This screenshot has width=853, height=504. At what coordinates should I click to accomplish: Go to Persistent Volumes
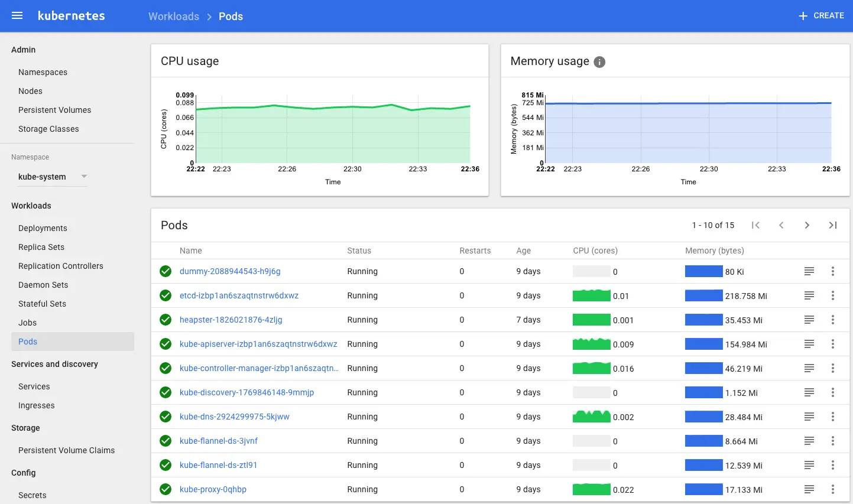tap(54, 110)
